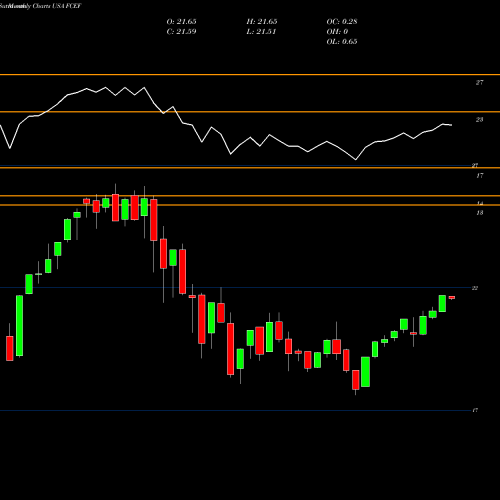Select the open price 'O: 21.65'
500x500 pixels.
click(x=181, y=22)
